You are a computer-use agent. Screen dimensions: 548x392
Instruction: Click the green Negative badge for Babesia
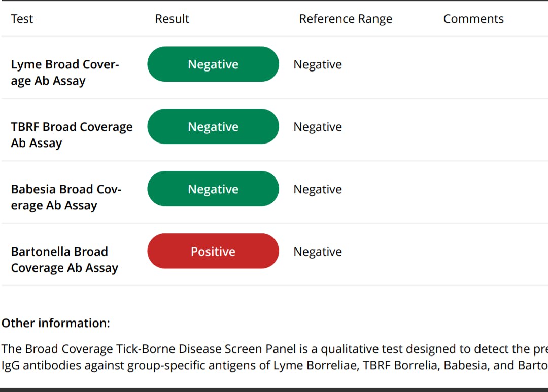click(x=213, y=189)
